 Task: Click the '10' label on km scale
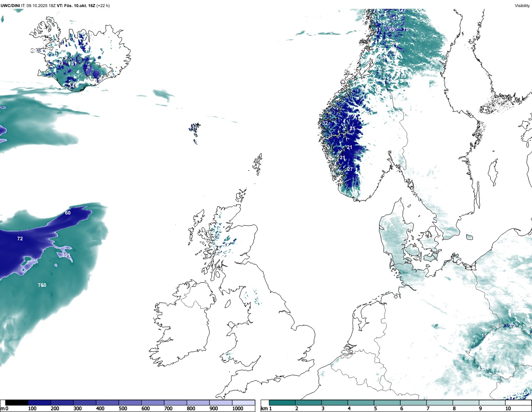(507, 409)
